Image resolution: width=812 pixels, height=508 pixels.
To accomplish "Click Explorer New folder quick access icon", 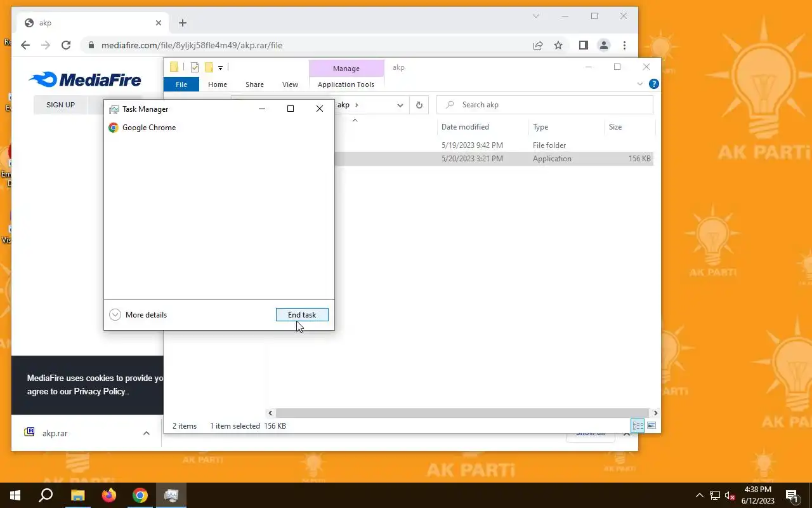I will [x=209, y=67].
